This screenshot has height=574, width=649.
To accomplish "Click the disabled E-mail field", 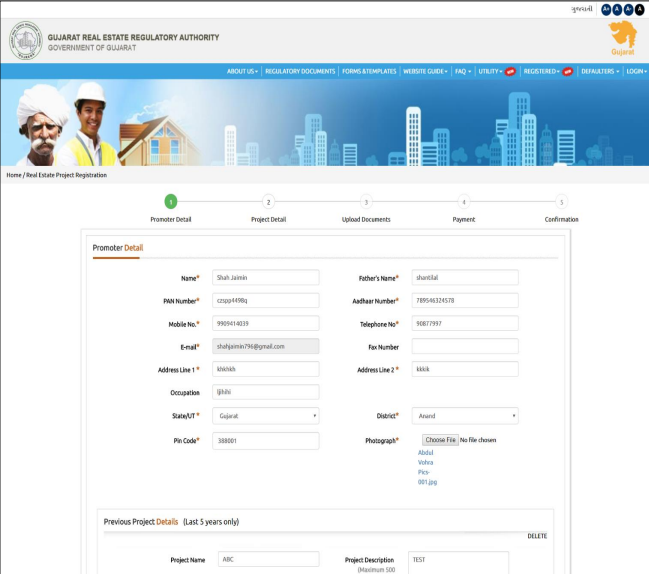I will [x=266, y=346].
